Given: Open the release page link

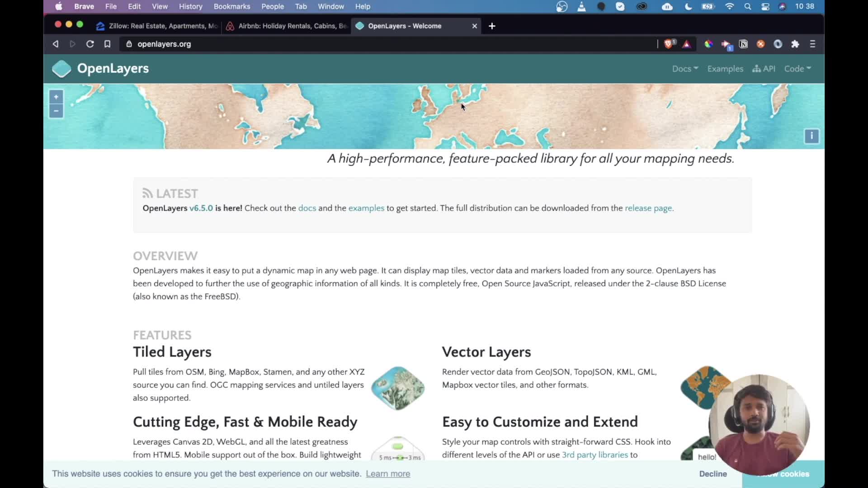Looking at the screenshot, I should [x=648, y=208].
